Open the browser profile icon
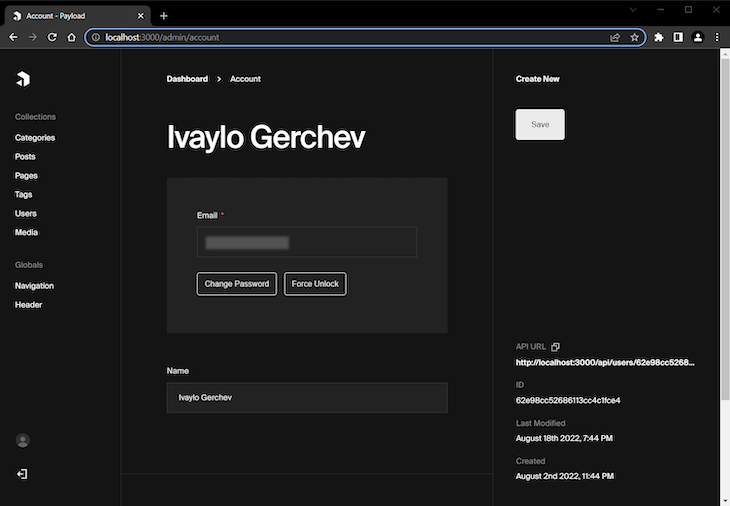The width and height of the screenshot is (730, 506). click(697, 37)
